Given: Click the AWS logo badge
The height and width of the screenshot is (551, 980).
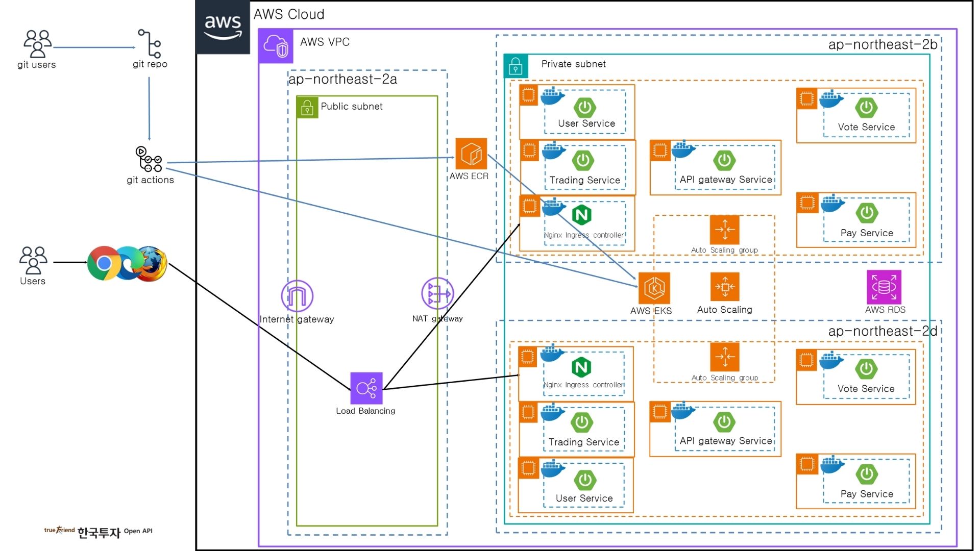Looking at the screenshot, I should tap(223, 28).
